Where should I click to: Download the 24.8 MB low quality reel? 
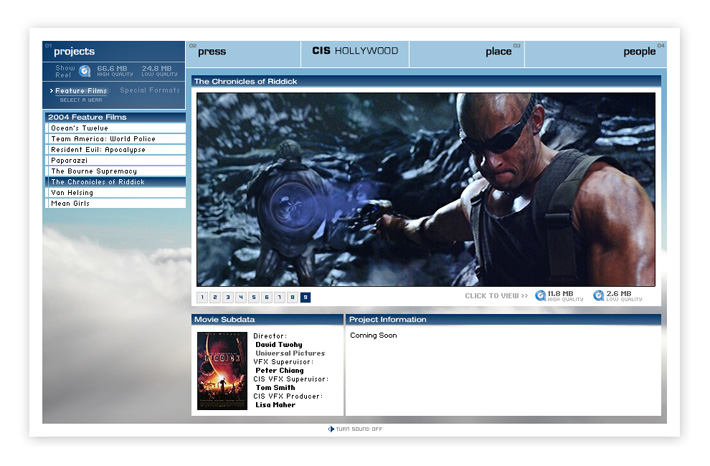(159, 71)
